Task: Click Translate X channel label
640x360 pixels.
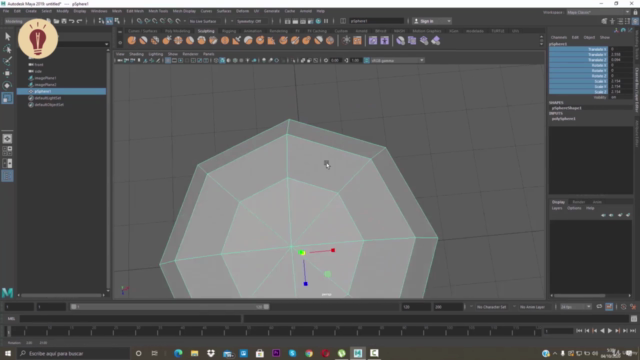Action: 597,49
